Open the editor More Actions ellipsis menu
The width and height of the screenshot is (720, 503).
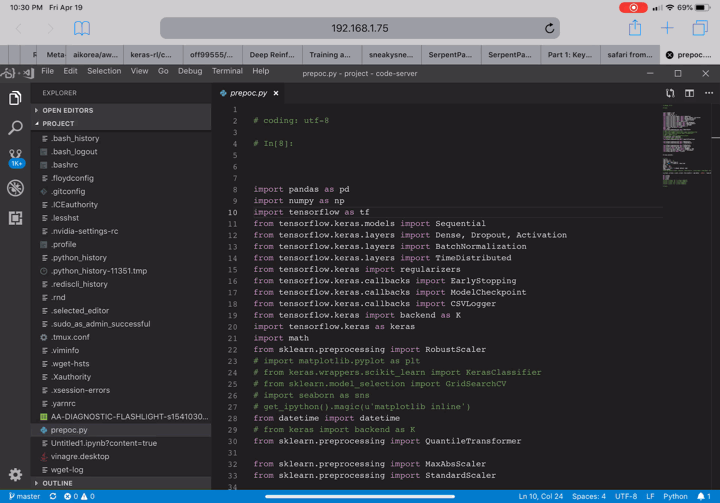(709, 93)
